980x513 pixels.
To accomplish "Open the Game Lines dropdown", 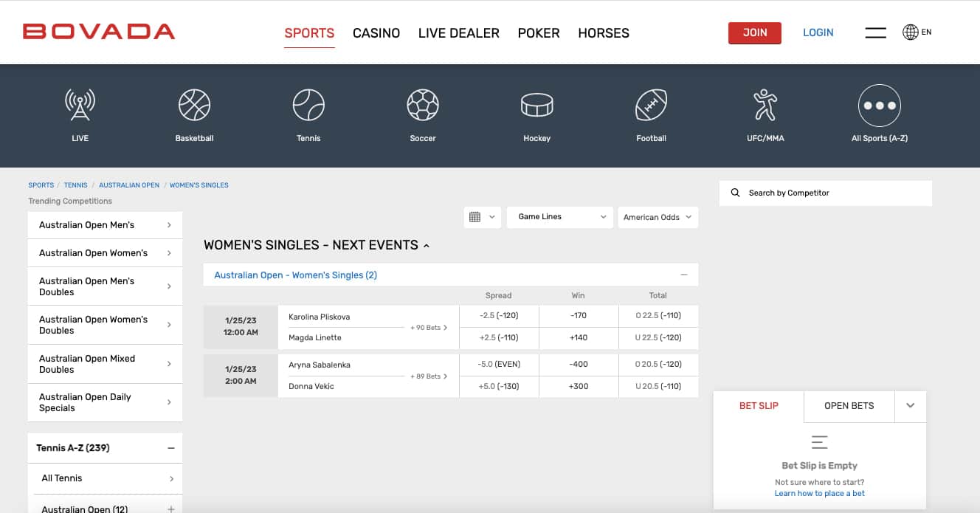I will pyautogui.click(x=560, y=217).
